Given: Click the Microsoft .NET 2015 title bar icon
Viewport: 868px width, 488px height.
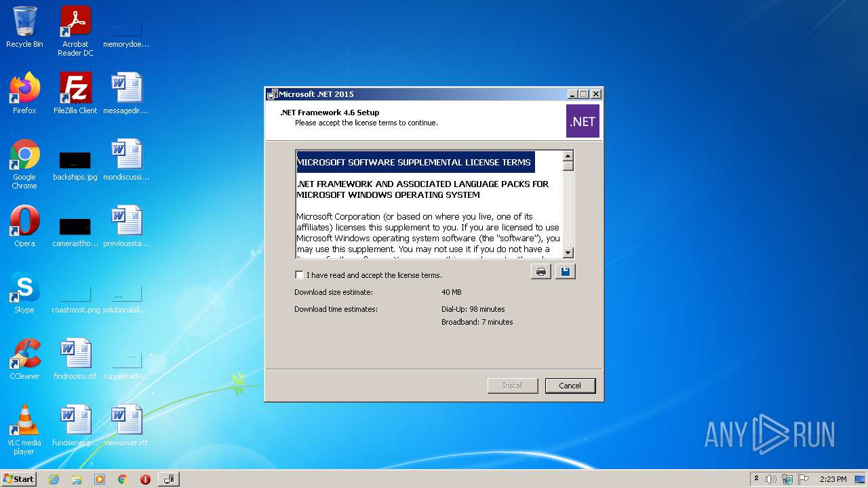Looking at the screenshot, I should [x=273, y=94].
